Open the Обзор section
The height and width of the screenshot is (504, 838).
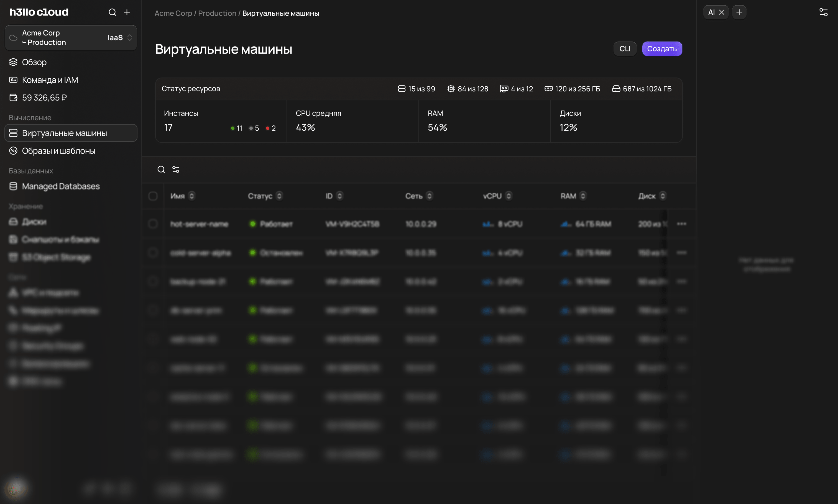point(71,62)
